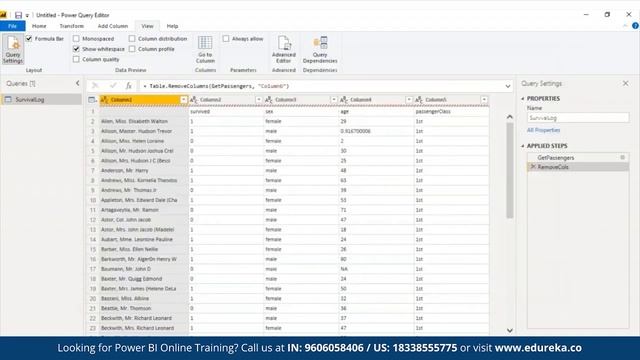The image size is (640, 360).
Task: Open the Help tab
Action: pos(172,26)
